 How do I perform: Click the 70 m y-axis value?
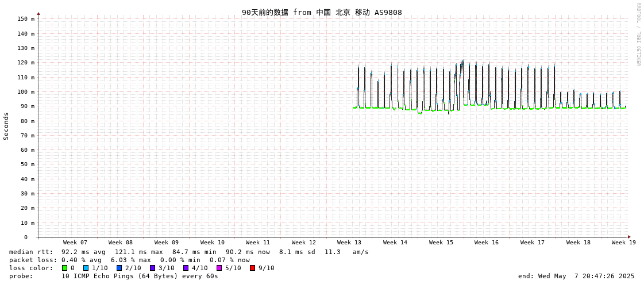tap(28, 135)
